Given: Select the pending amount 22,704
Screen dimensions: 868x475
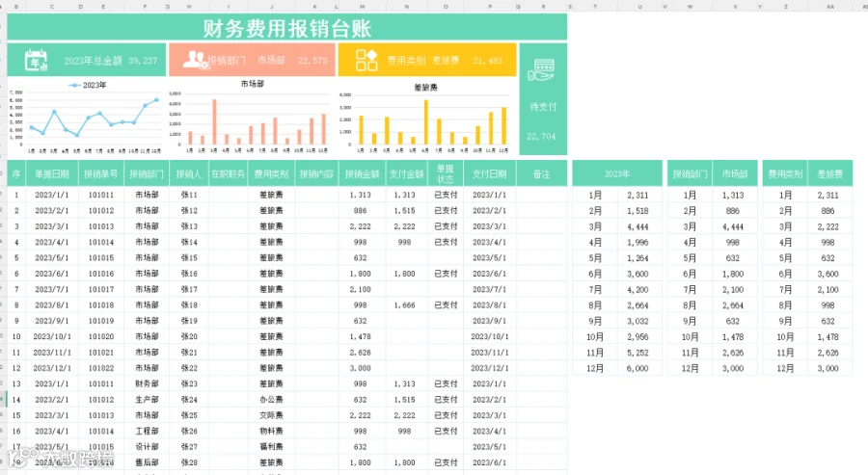Looking at the screenshot, I should [x=541, y=136].
